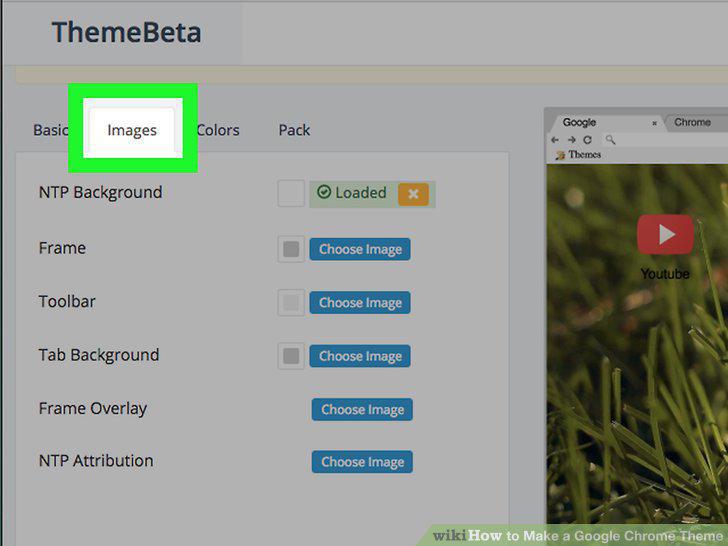Remove the loaded NTP Background image
This screenshot has width=728, height=546.
click(413, 194)
